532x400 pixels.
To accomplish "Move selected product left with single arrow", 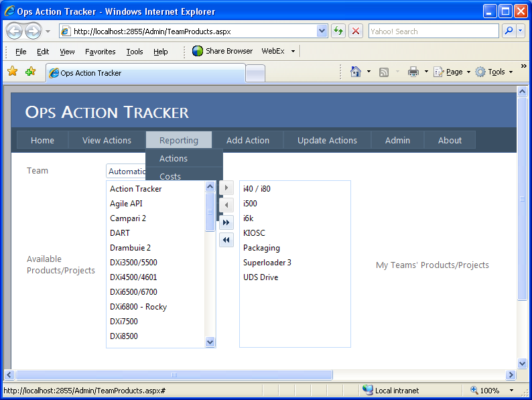I will pyautogui.click(x=226, y=205).
